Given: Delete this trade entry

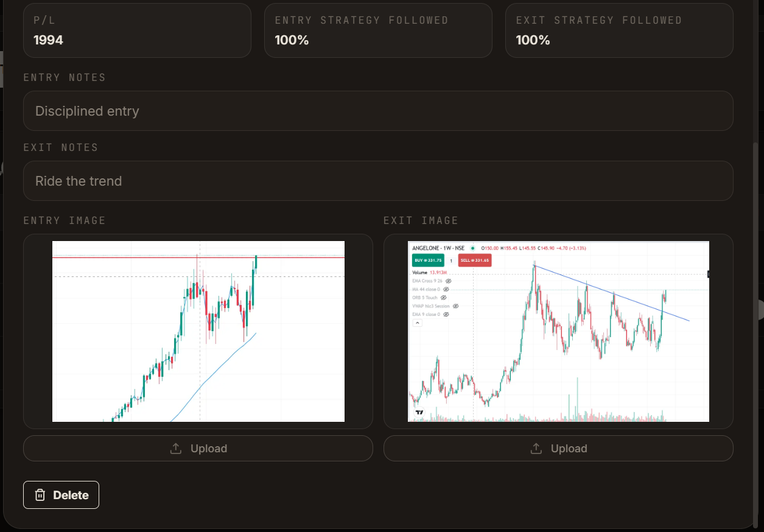Looking at the screenshot, I should click(x=61, y=495).
